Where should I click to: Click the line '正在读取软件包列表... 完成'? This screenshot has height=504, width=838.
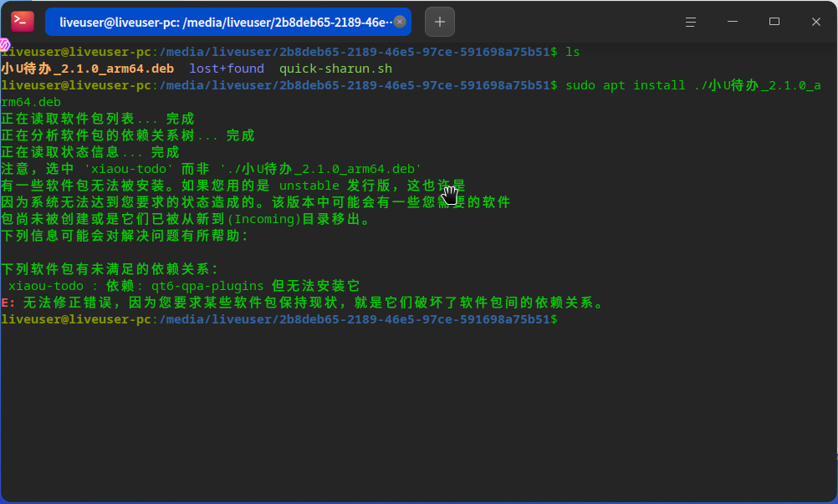click(98, 119)
